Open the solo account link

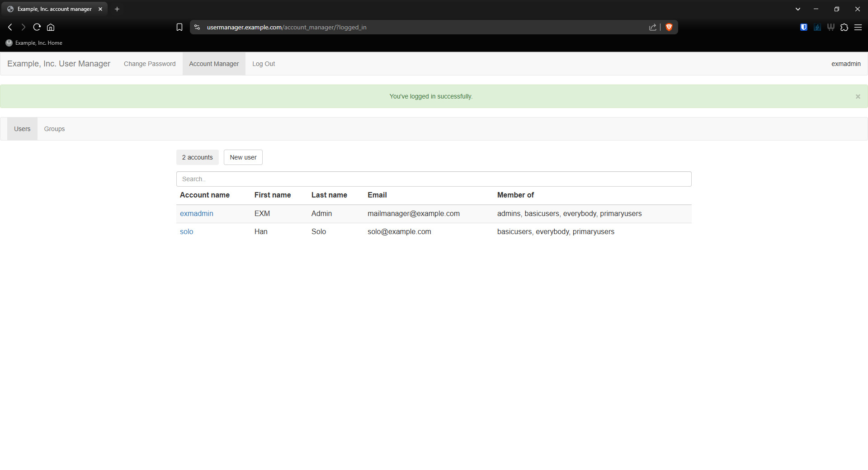pyautogui.click(x=186, y=231)
